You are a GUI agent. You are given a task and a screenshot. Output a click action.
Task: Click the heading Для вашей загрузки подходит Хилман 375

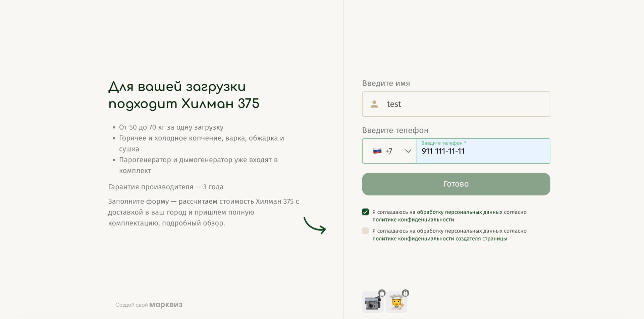coord(184,95)
